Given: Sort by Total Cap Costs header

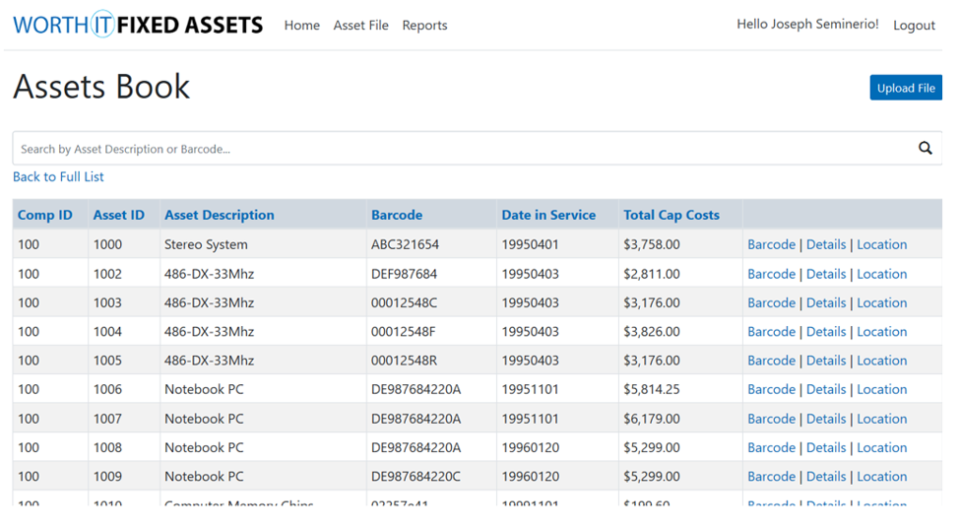Looking at the screenshot, I should 671,215.
